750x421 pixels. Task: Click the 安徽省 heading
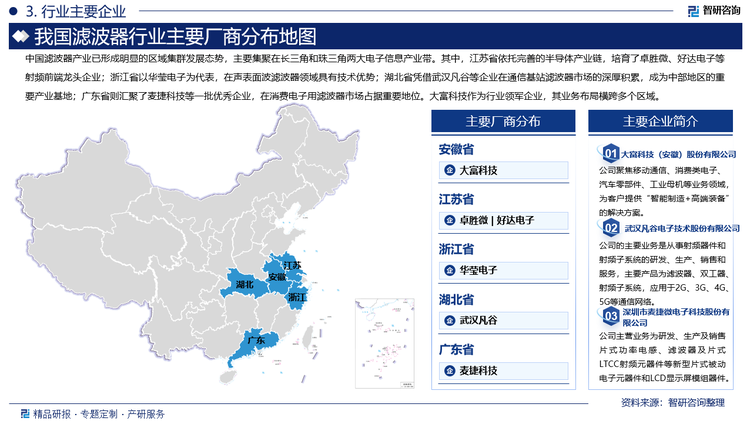[456, 149]
